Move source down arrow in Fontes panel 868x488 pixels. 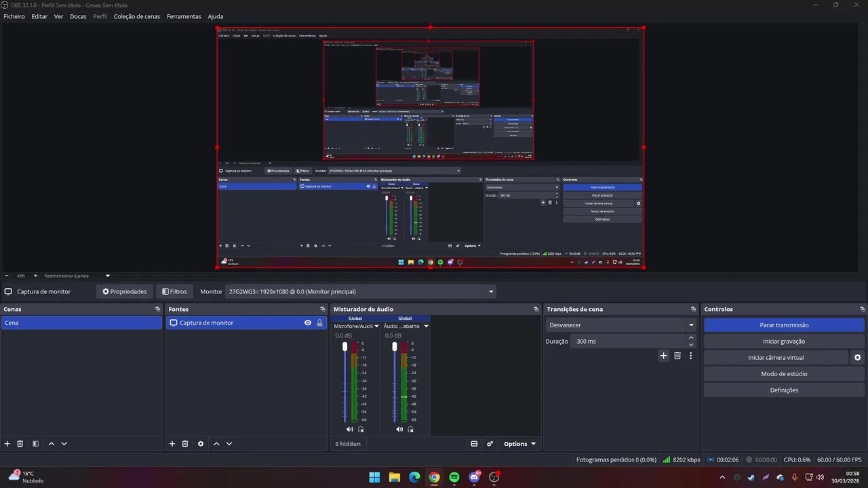click(229, 444)
